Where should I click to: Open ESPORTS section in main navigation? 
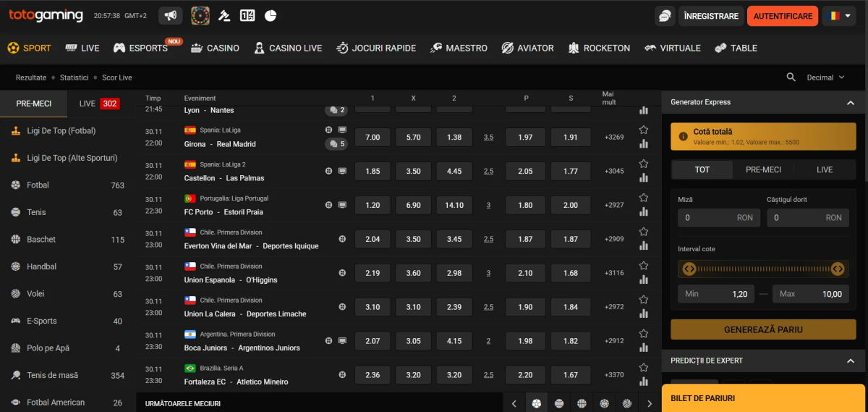coord(140,48)
